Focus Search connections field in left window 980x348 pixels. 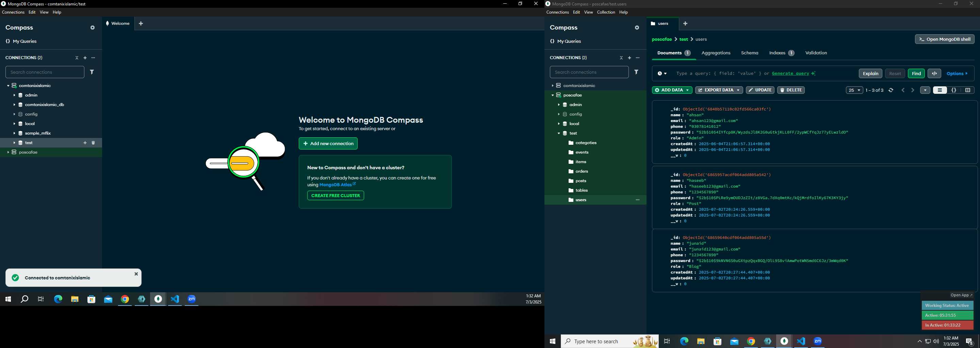(x=45, y=72)
